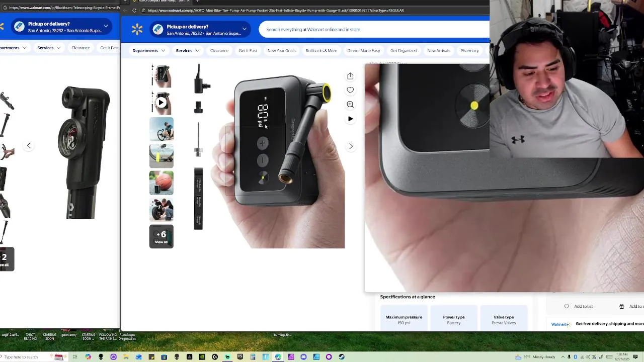The image size is (644, 362).
Task: Open Epic Games Launcher in taskbar
Action: click(240, 356)
